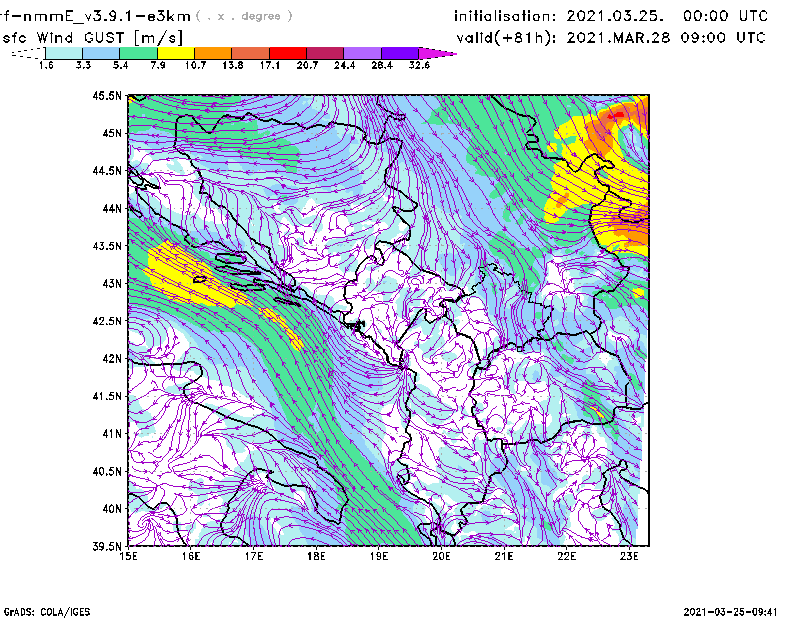The height and width of the screenshot is (618, 800).
Task: Click the 17E longitude label
Action: coord(254,556)
